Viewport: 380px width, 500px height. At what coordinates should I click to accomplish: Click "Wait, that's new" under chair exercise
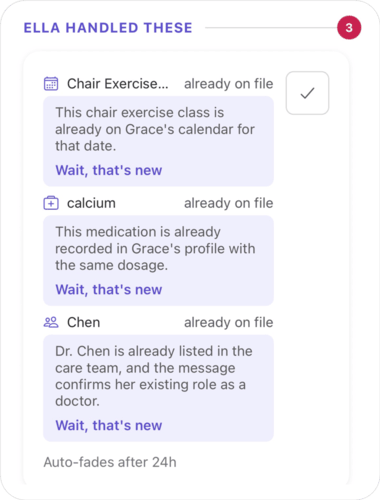coord(109,170)
